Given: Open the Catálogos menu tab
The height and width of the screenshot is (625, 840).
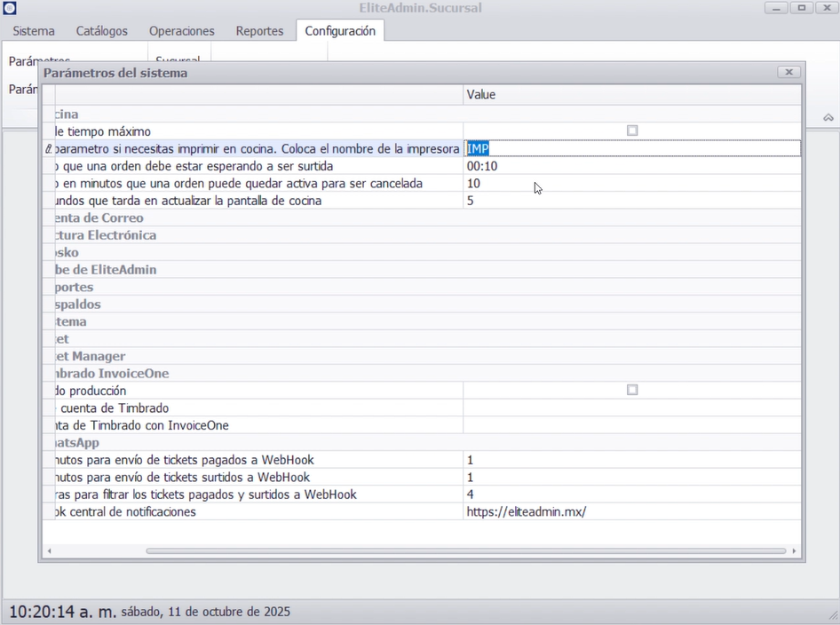Looking at the screenshot, I should click(x=101, y=31).
